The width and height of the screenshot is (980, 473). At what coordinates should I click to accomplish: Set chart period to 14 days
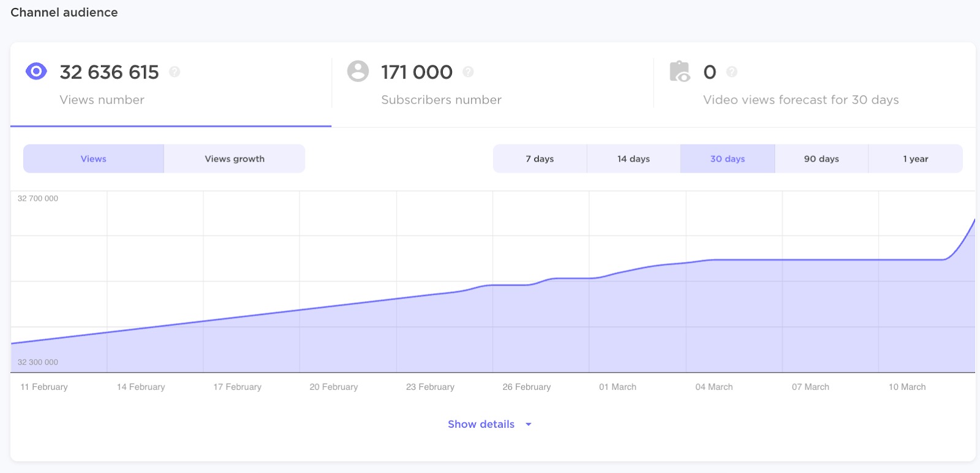633,158
